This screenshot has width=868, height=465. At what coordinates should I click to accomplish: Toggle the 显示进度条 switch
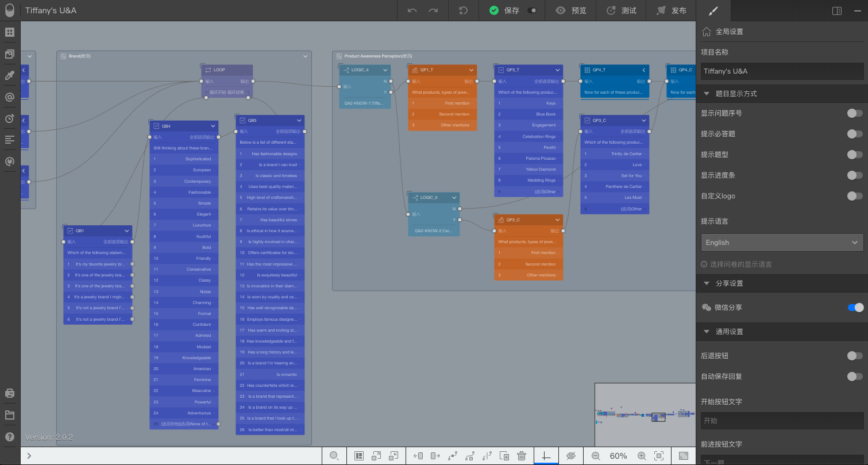coord(855,175)
